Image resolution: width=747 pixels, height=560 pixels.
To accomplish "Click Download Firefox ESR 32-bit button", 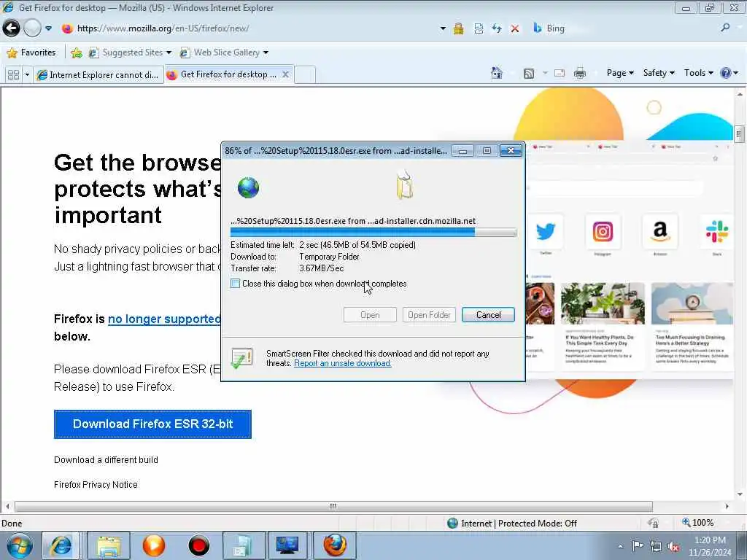I will 152,424.
